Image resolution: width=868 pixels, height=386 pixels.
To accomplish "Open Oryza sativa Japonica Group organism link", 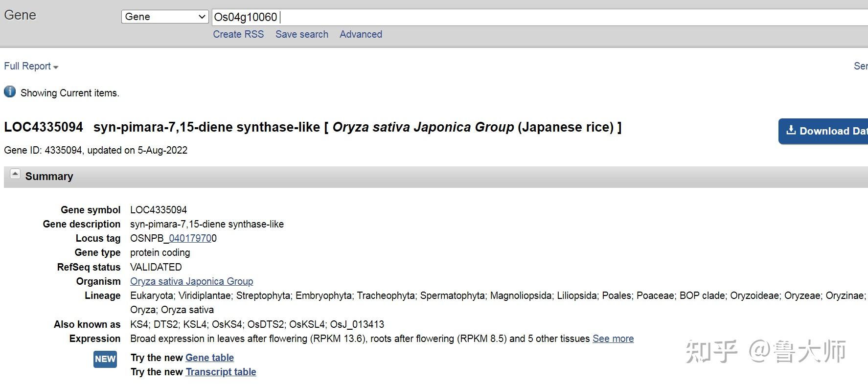I will [191, 281].
